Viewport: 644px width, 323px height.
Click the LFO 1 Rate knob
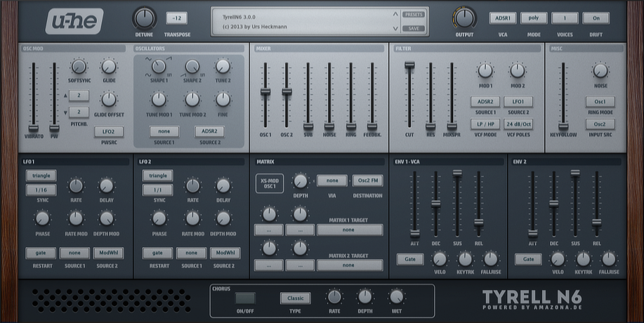pos(76,185)
